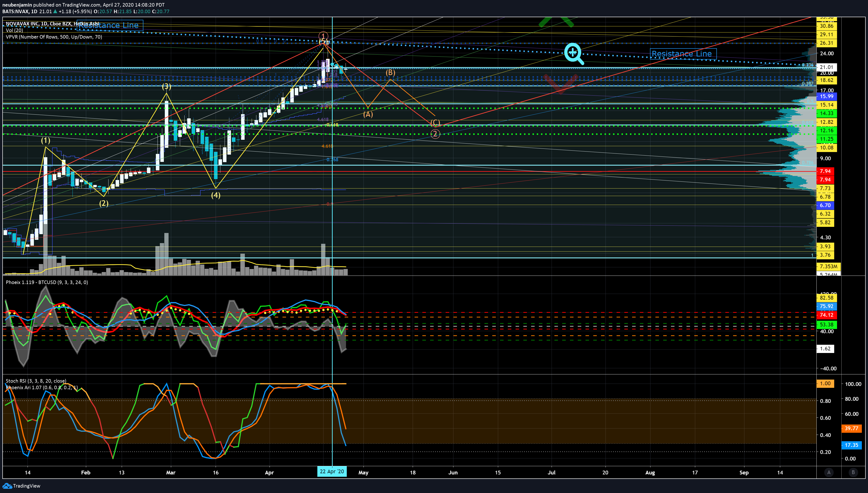The width and height of the screenshot is (868, 493).
Task: Click the 7.353M volume tag
Action: (828, 267)
